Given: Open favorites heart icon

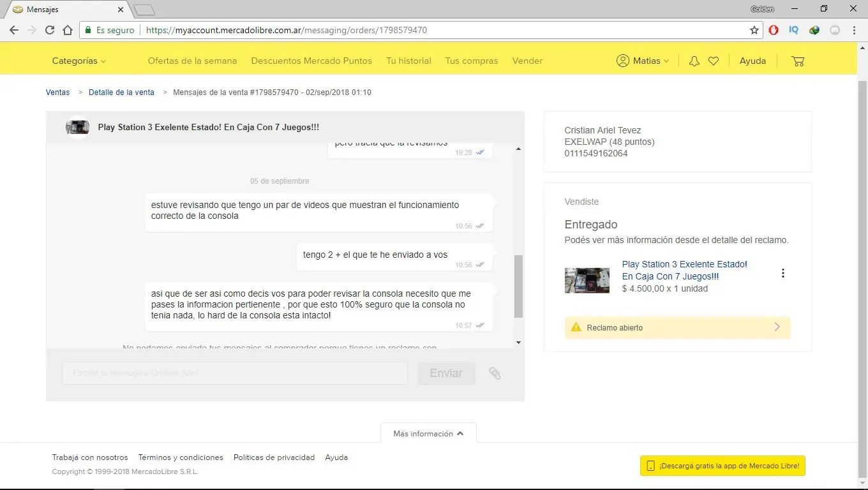Looking at the screenshot, I should pos(714,61).
